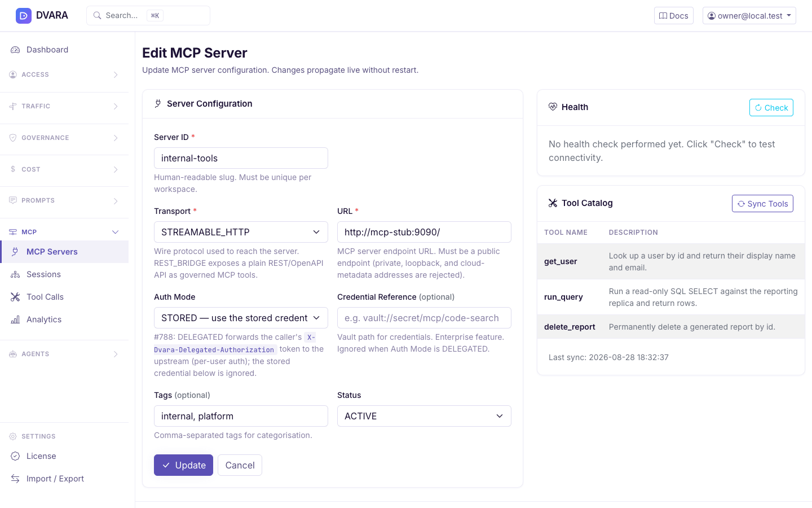Select the get_user tool row
This screenshot has height=508, width=812.
pyautogui.click(x=671, y=261)
